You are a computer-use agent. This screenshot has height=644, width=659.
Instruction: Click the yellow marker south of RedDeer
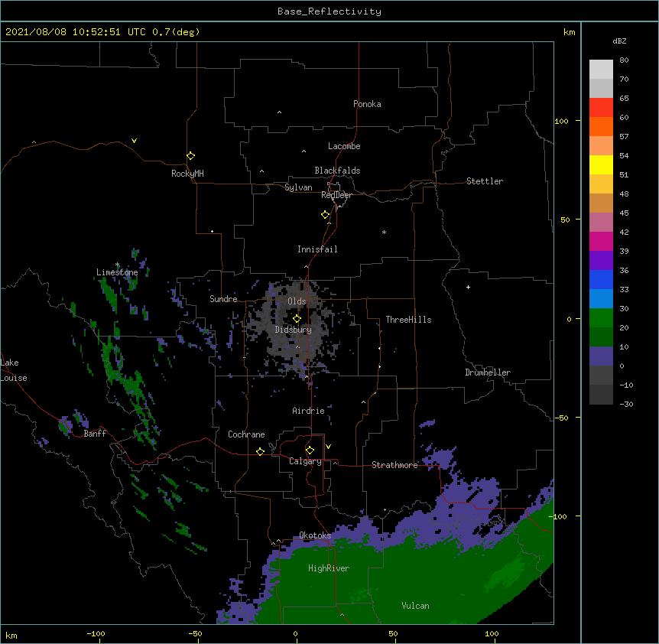point(326,215)
